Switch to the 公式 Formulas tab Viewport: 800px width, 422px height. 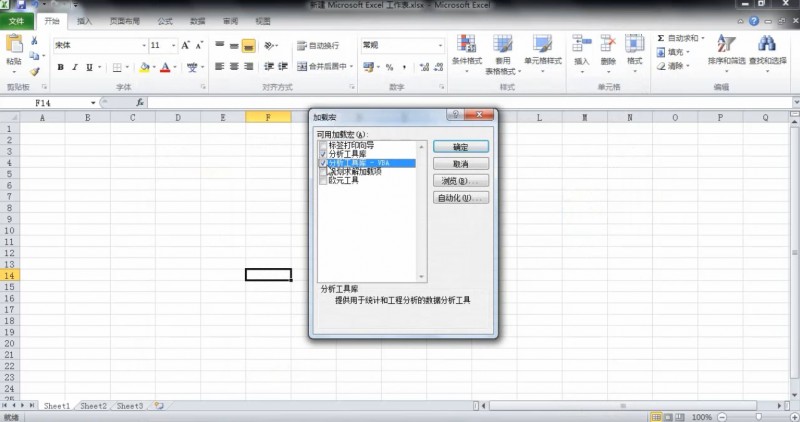[x=165, y=21]
